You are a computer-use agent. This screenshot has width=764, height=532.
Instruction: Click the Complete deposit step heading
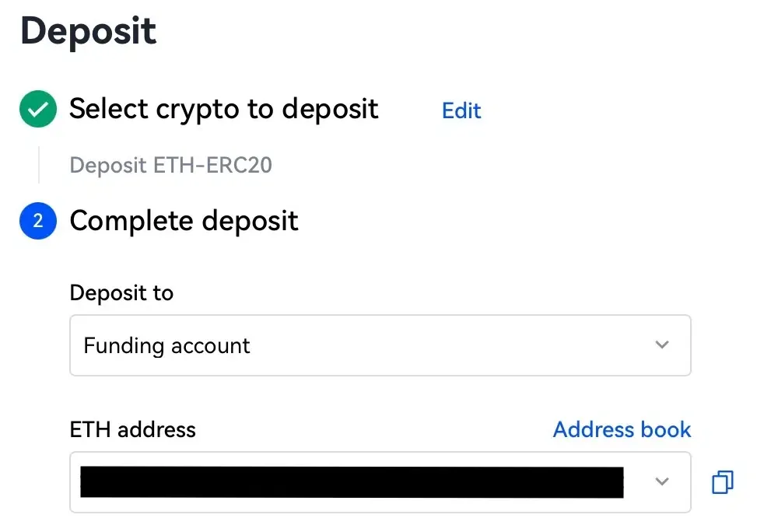pos(184,221)
